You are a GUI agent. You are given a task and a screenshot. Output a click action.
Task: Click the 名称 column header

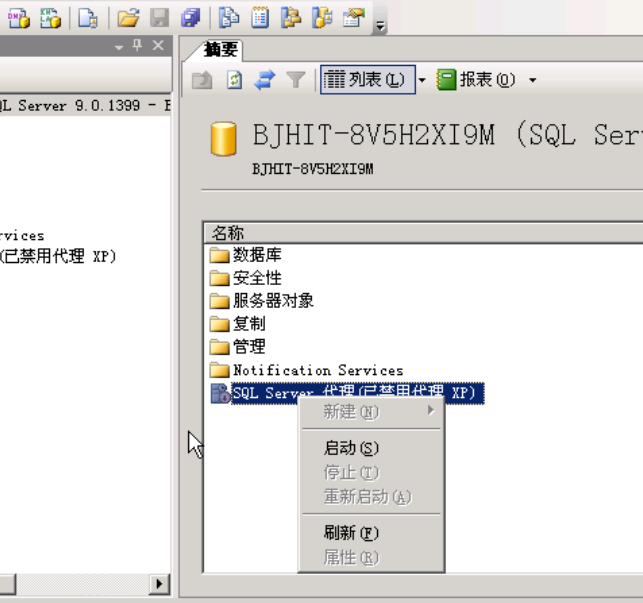pos(424,233)
